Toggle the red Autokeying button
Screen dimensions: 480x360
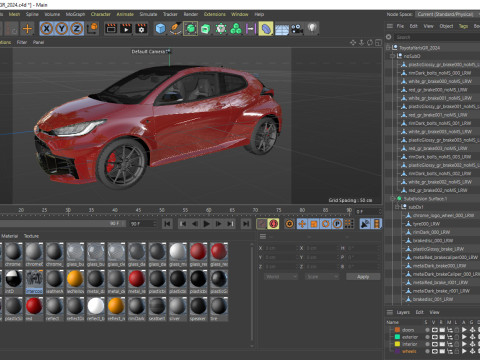273,224
